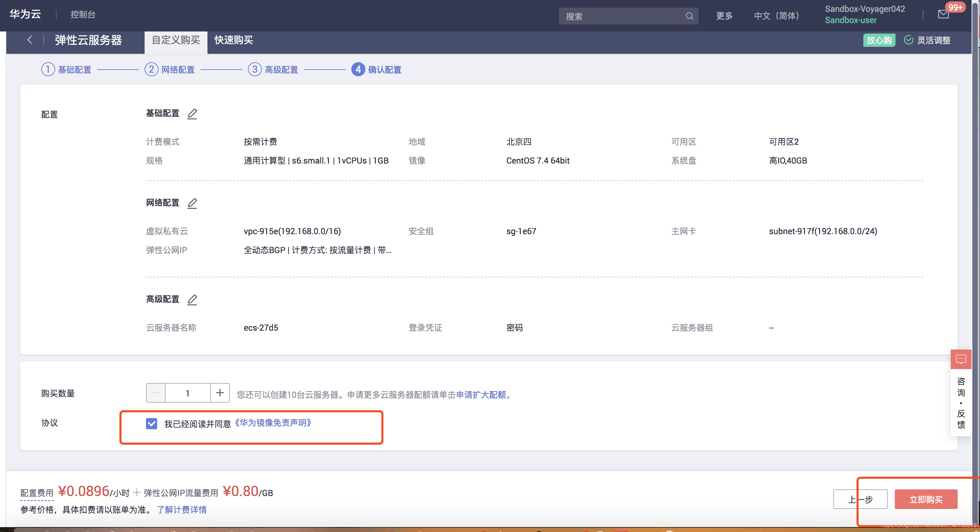This screenshot has height=532, width=980.
Task: Click the 控制台 link
Action: point(83,14)
